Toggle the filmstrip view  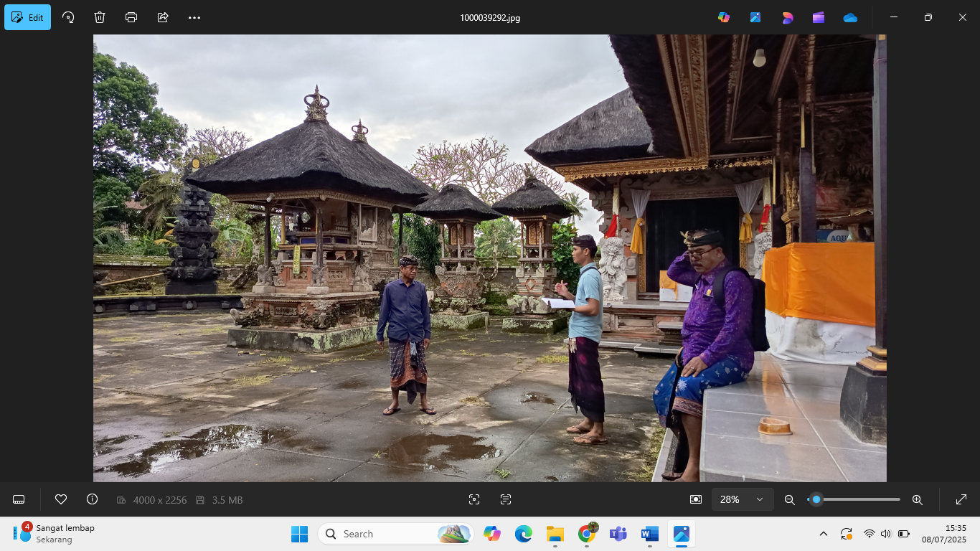[x=17, y=499]
